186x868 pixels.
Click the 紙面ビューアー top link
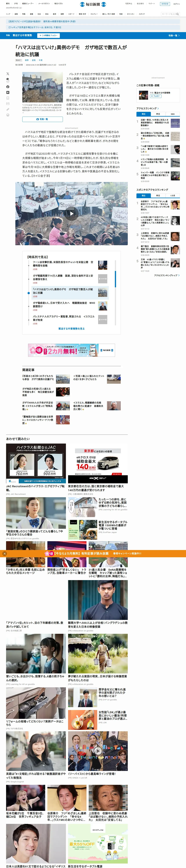[28, 3]
